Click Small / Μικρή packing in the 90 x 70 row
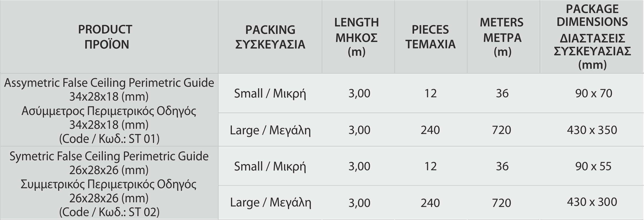 click(x=270, y=93)
